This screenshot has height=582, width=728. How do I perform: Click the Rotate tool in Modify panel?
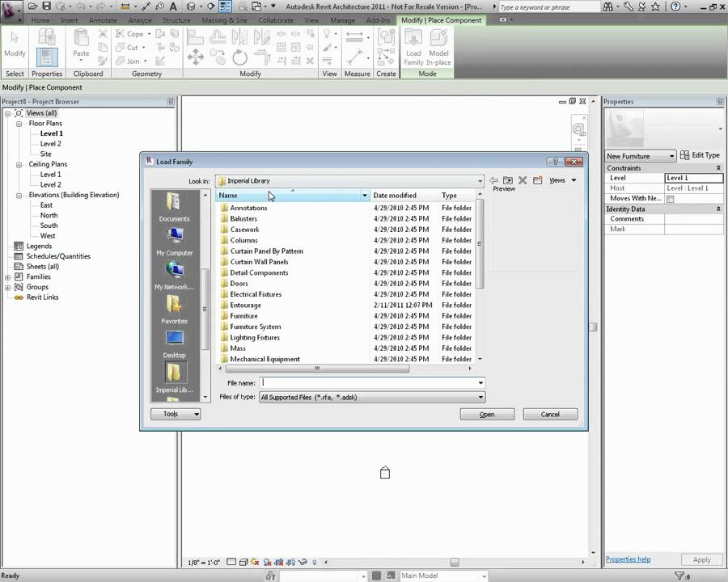(239, 58)
